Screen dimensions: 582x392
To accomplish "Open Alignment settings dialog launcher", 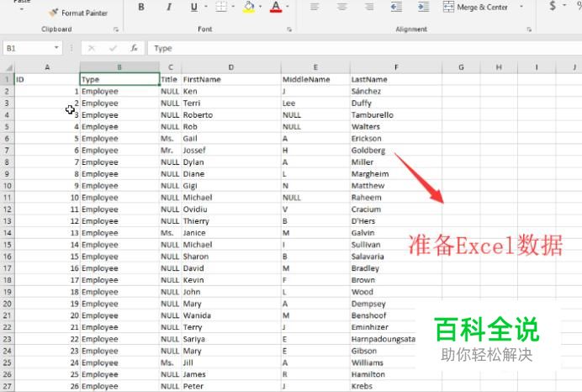I will [529, 29].
